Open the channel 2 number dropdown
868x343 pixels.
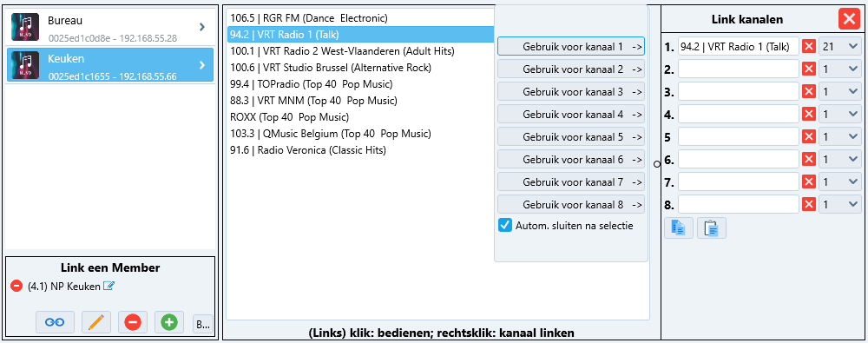pyautogui.click(x=839, y=69)
